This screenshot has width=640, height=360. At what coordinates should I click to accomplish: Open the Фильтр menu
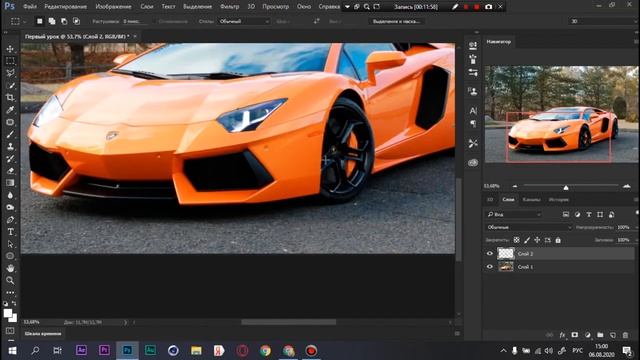[x=229, y=7]
